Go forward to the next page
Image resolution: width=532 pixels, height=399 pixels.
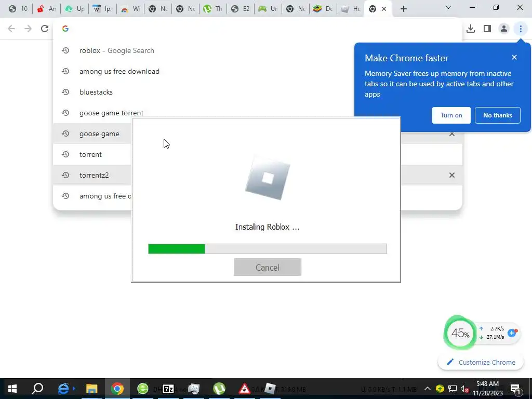coord(28,29)
